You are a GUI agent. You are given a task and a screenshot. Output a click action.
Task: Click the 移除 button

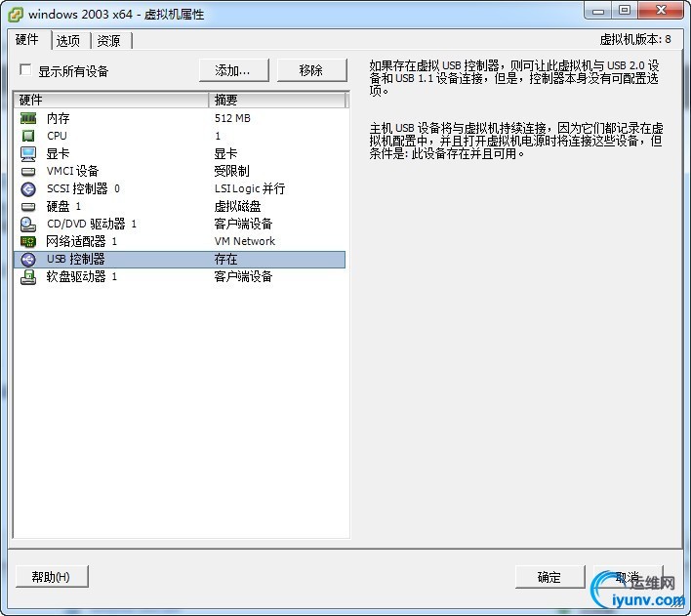click(x=311, y=70)
